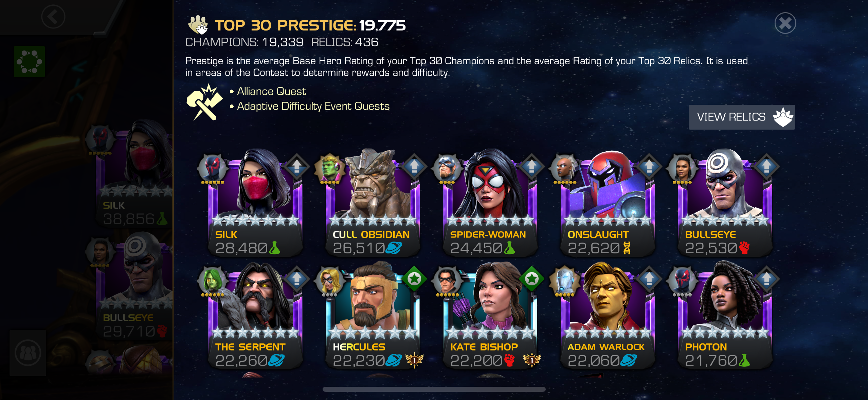Close the Top 30 Prestige panel
The width and height of the screenshot is (868, 400).
785,23
